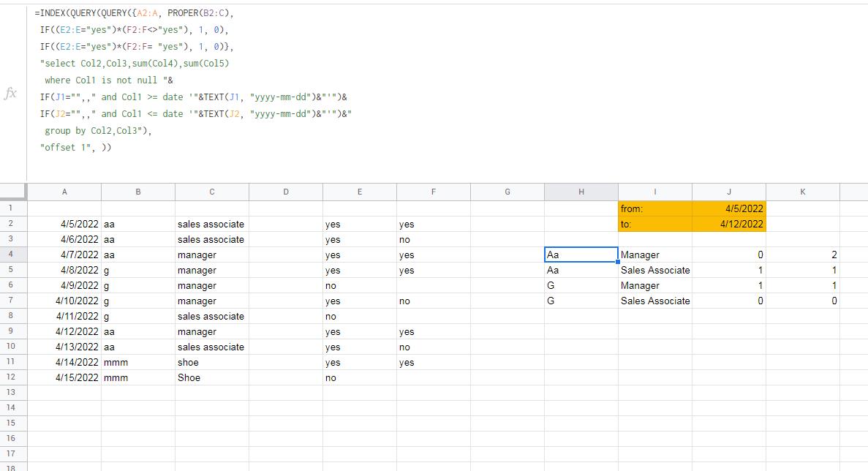Select column E header
The width and height of the screenshot is (868, 471).
[x=359, y=192]
